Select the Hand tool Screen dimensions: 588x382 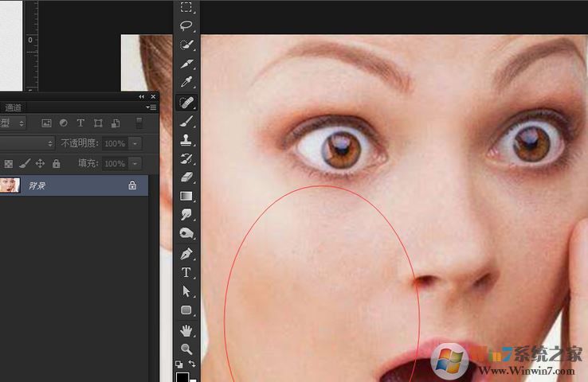[186, 330]
